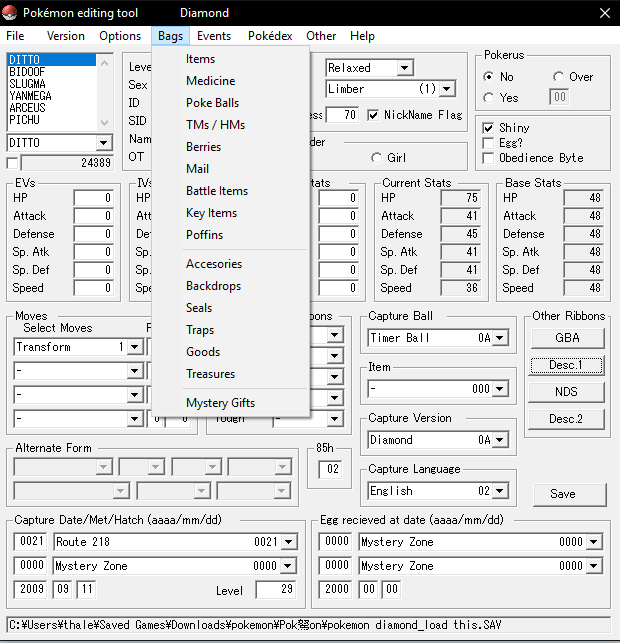
Task: Check the Obedience Byte option
Action: (x=488, y=158)
